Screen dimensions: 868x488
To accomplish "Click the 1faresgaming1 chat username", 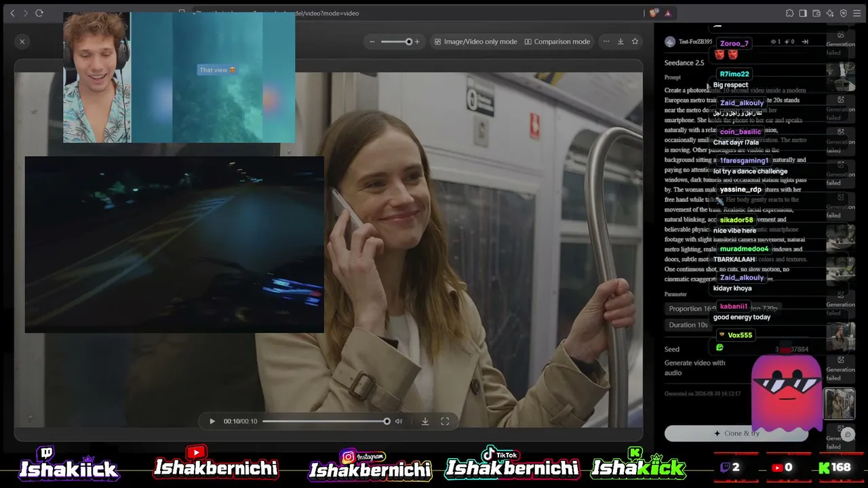I will [744, 161].
